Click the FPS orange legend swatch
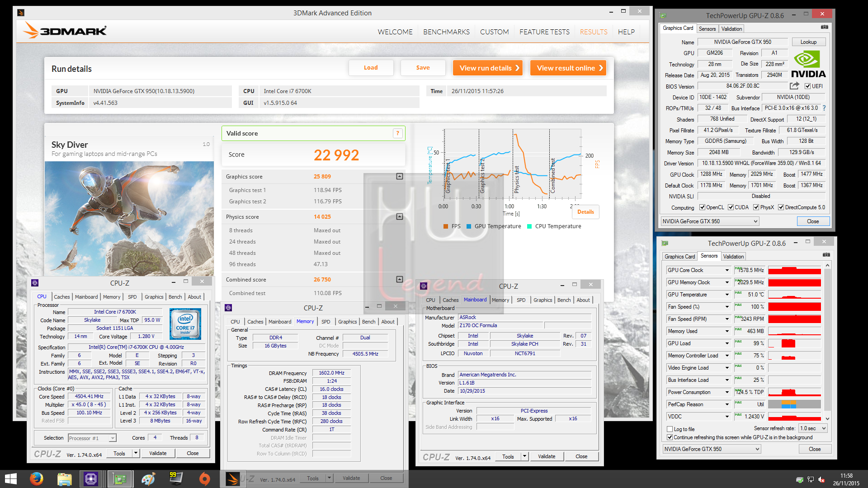Image resolution: width=868 pixels, height=488 pixels. click(x=446, y=226)
